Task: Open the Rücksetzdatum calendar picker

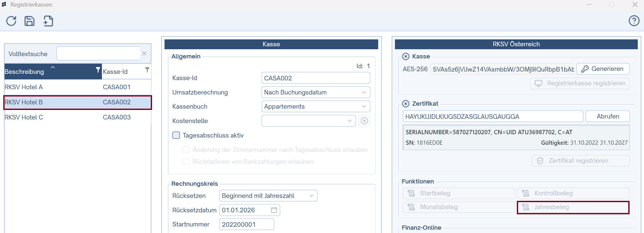Action: (274, 210)
